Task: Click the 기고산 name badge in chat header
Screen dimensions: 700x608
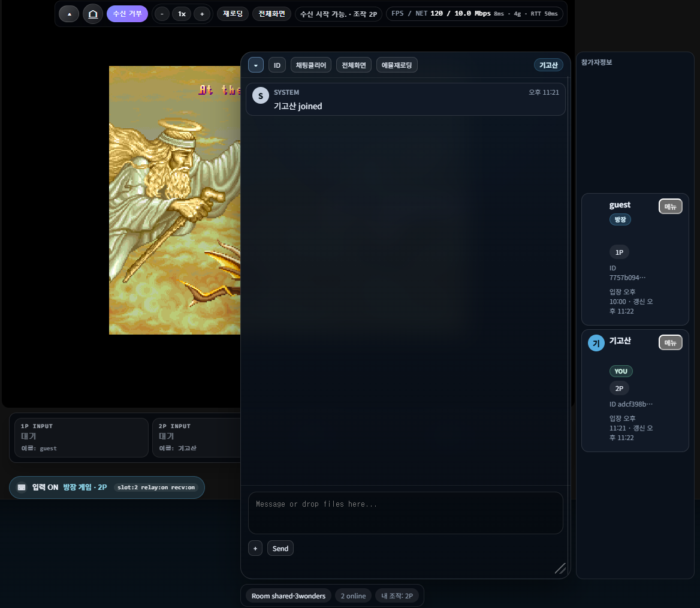Action: (x=548, y=65)
